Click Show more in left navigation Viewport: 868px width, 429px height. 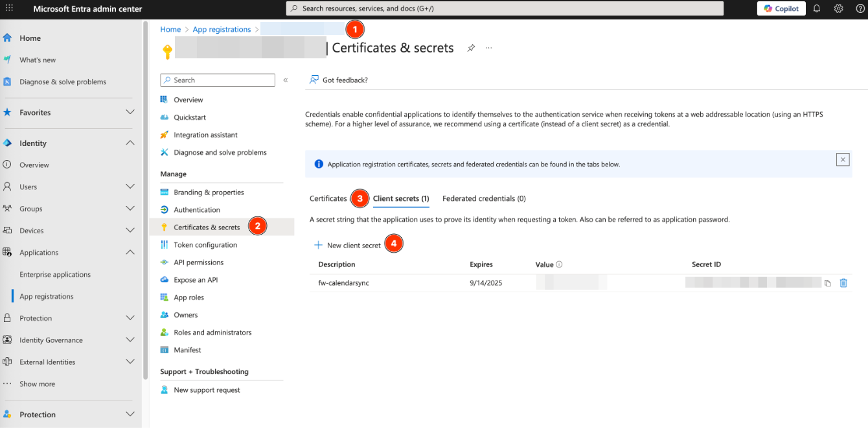click(37, 384)
